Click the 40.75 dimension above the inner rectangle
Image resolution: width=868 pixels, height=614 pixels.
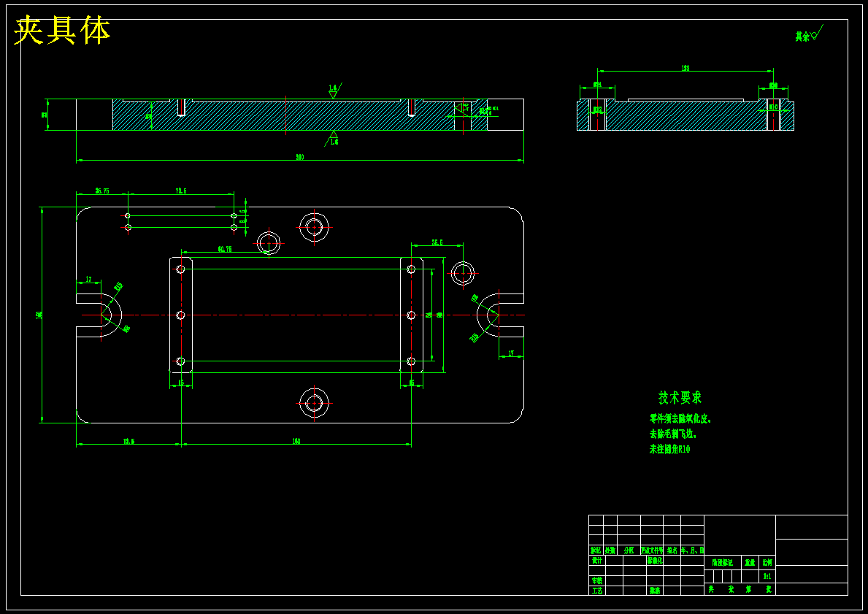tap(224, 249)
